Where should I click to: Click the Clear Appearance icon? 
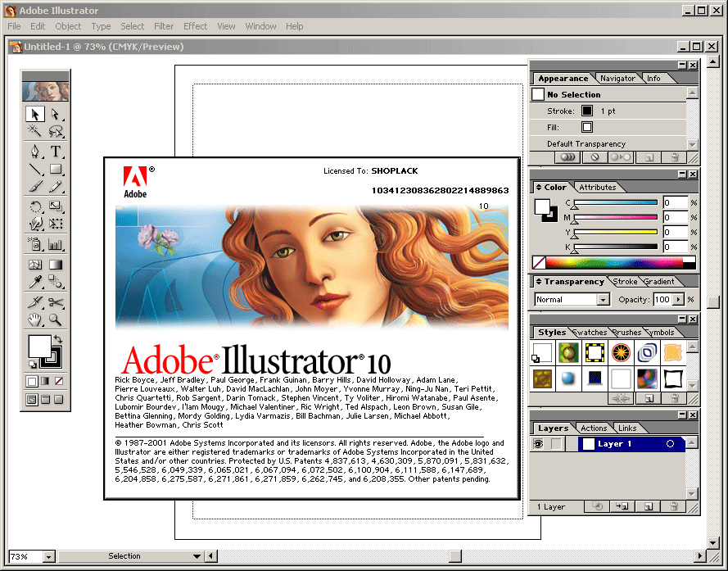click(595, 157)
